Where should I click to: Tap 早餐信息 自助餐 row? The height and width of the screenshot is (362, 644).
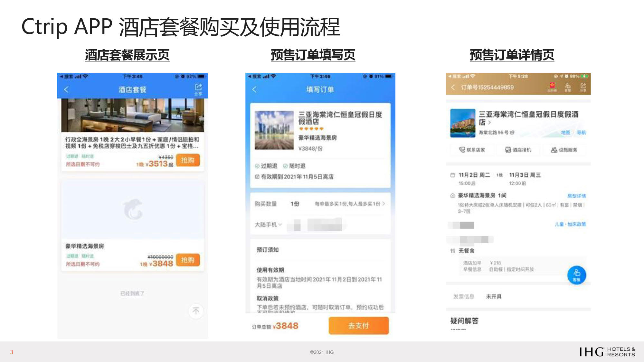(x=498, y=270)
